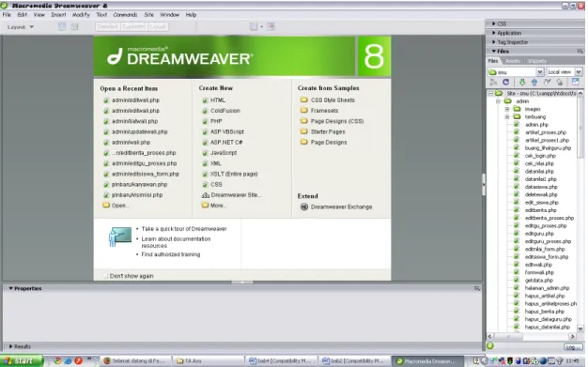Screen dimensions: 588x367
Task: Open the Modify menu
Action: pos(81,15)
